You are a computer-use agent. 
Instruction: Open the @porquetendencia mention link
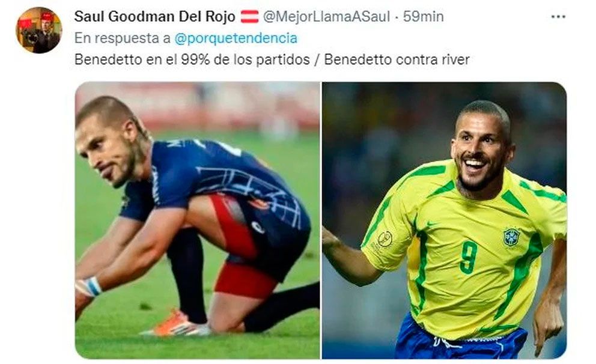pos(236,38)
